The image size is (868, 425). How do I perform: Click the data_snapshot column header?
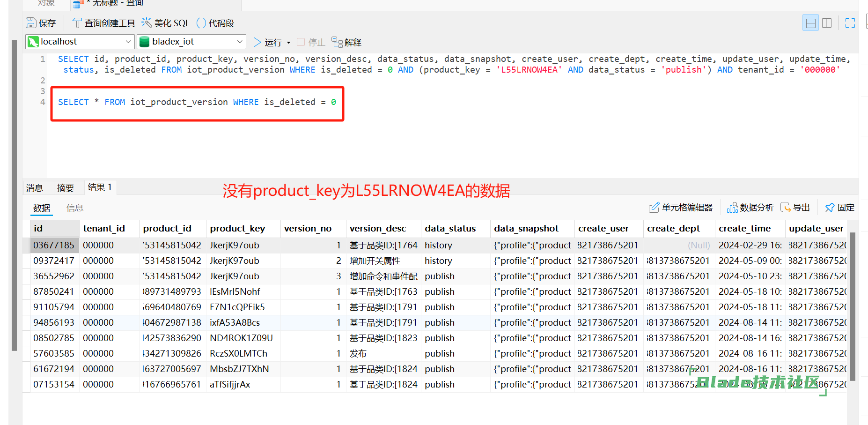point(532,228)
